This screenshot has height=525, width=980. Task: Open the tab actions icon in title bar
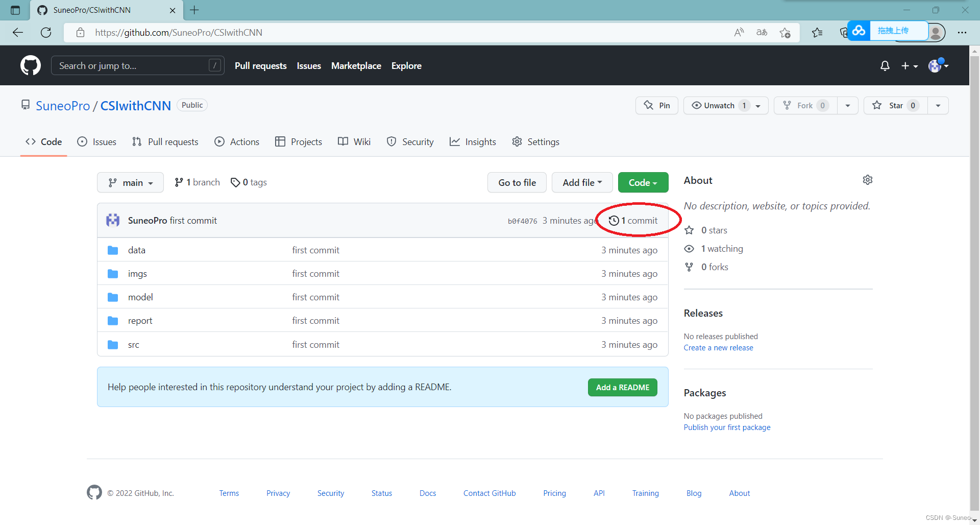pyautogui.click(x=15, y=10)
